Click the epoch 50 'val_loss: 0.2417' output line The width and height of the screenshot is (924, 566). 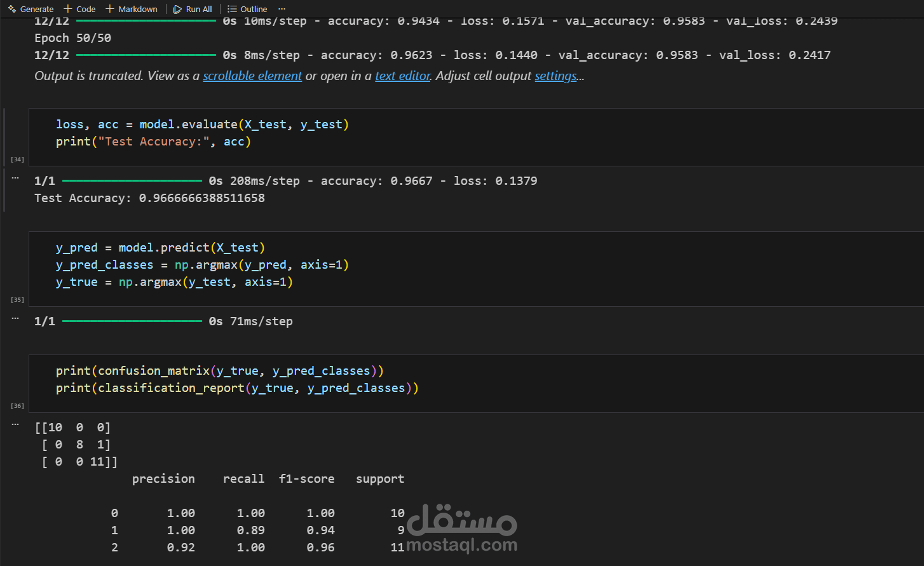point(432,55)
